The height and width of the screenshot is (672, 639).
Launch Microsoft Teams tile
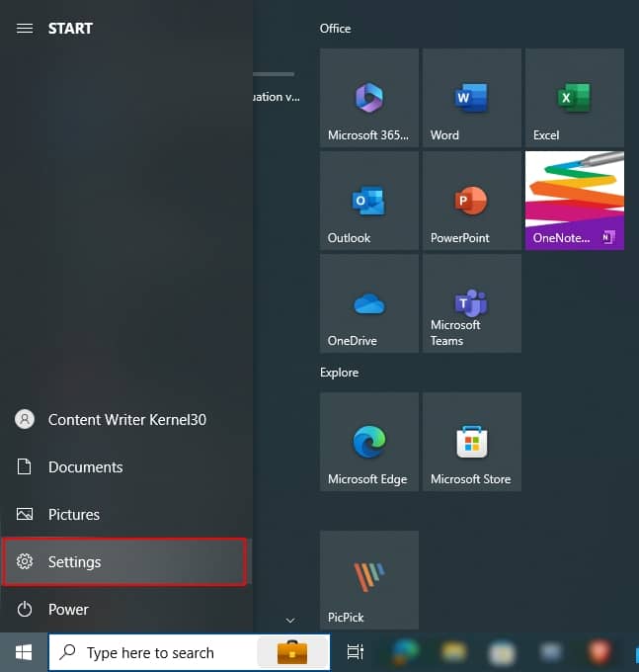[472, 303]
